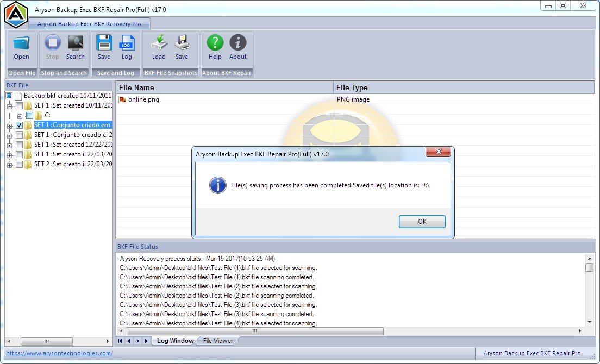Expand the 'SET 2 :Set creato il' node
Image resolution: width=600 pixels, height=364 pixels.
click(10, 165)
